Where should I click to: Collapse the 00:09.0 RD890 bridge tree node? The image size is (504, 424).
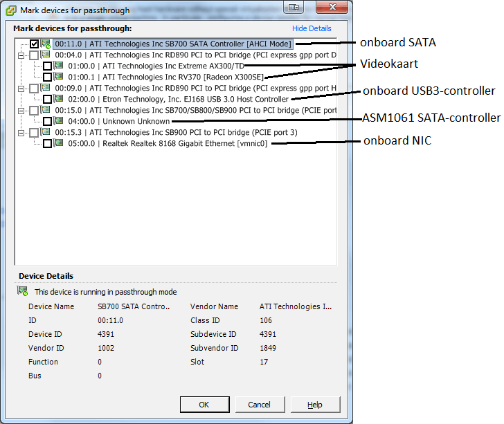(x=21, y=89)
